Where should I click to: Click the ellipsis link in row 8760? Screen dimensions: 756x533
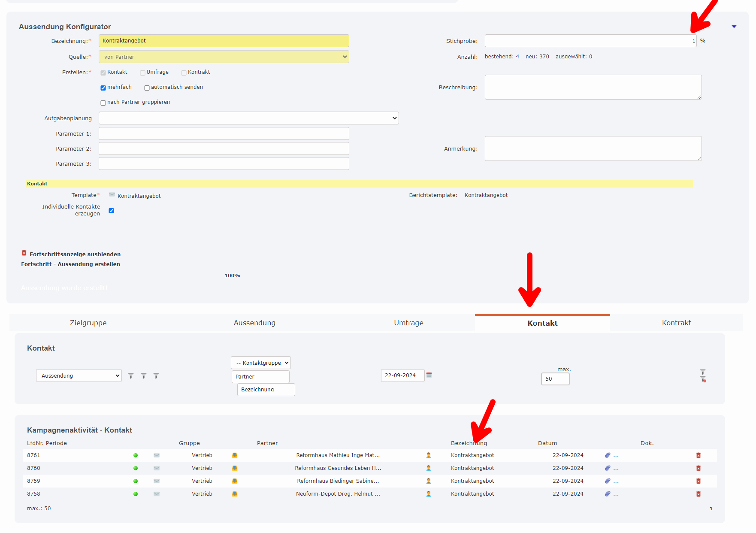click(617, 468)
